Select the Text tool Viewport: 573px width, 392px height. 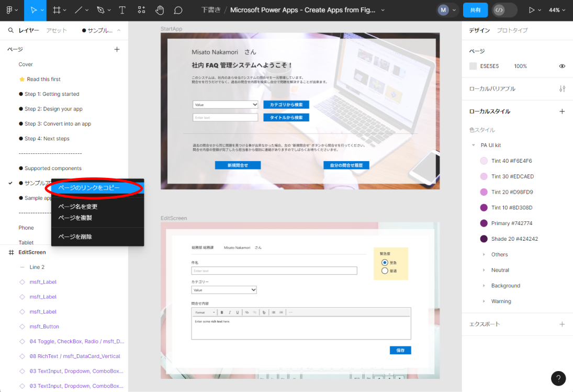click(x=122, y=10)
